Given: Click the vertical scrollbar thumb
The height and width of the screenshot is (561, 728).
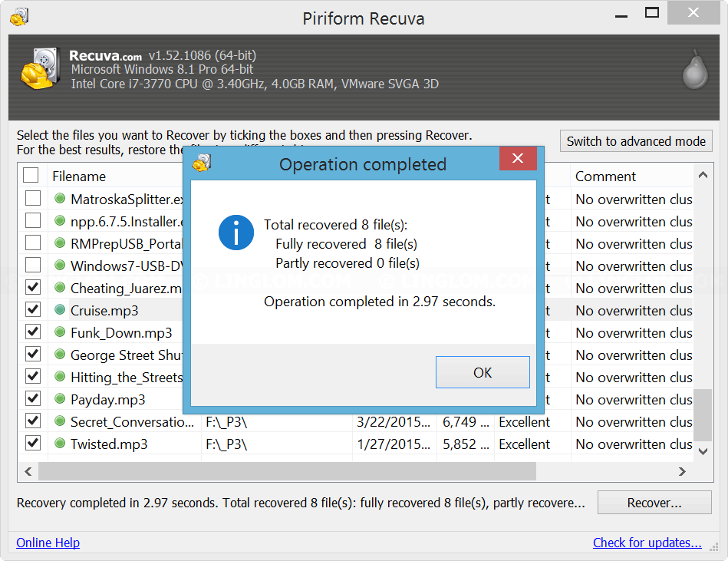Looking at the screenshot, I should (x=703, y=414).
